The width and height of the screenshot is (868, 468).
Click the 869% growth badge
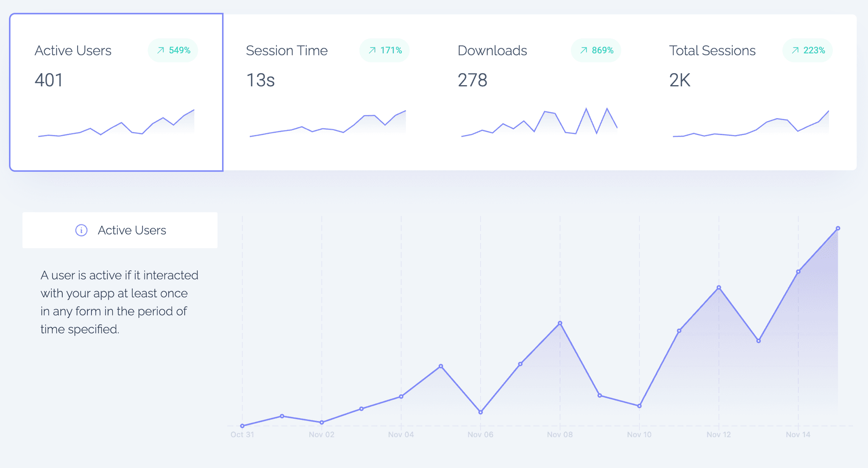pyautogui.click(x=596, y=50)
